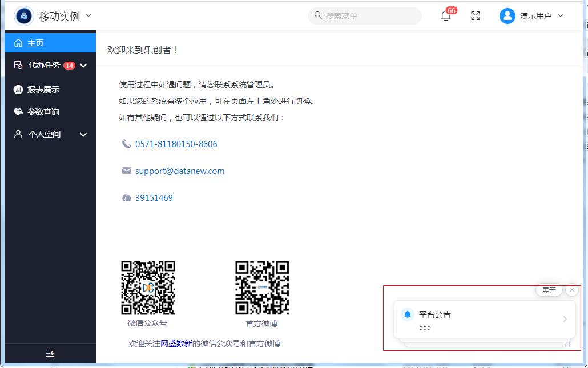Open the 移动实例 application switcher dropdown
Viewport: 588px width, 368px height.
tap(88, 15)
